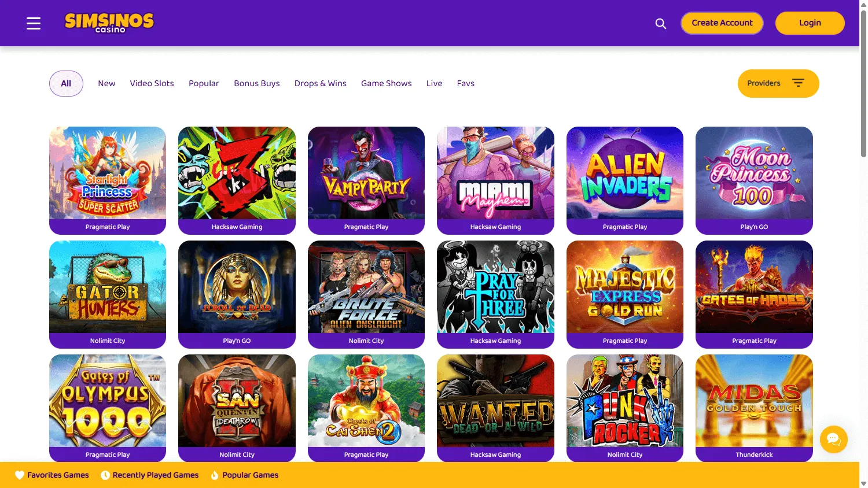Select the All category tab
Image resolution: width=868 pixels, height=488 pixels.
pyautogui.click(x=66, y=83)
